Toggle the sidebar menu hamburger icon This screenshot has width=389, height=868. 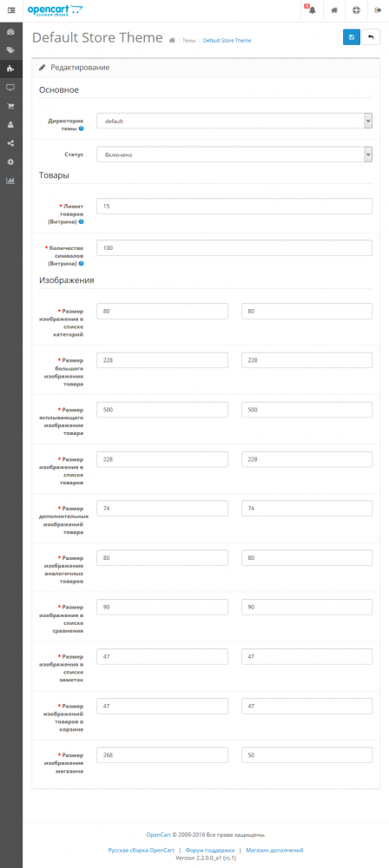point(11,10)
